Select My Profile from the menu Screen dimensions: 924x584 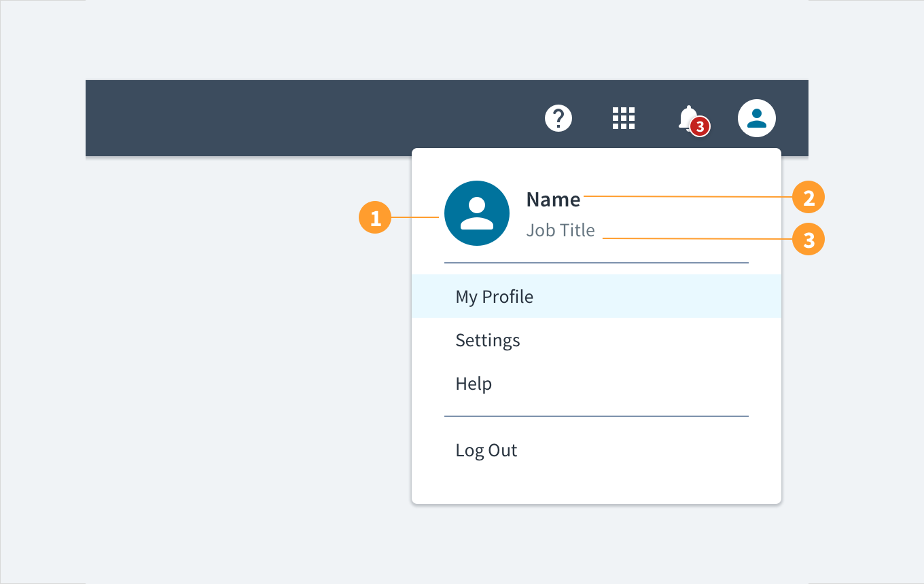tap(494, 296)
